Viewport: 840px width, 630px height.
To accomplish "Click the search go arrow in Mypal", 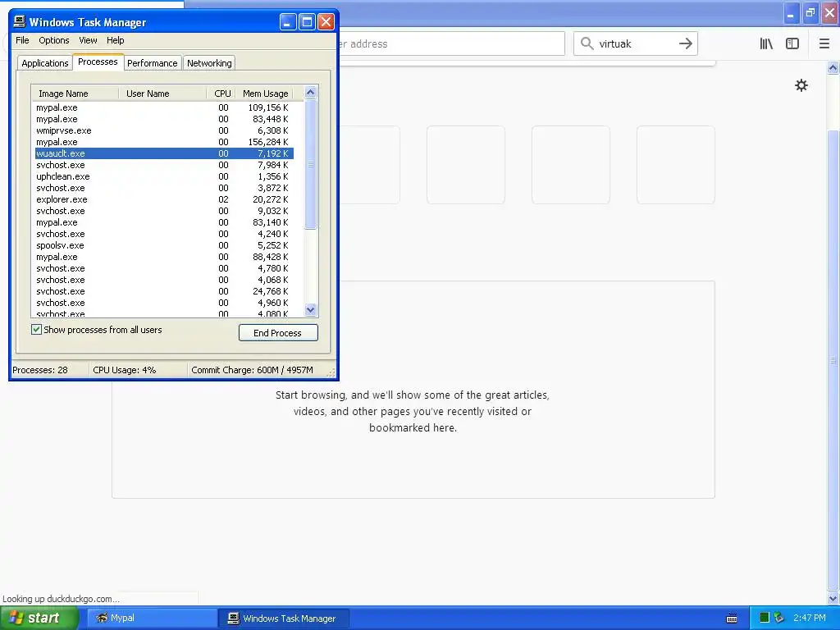I will [x=685, y=44].
